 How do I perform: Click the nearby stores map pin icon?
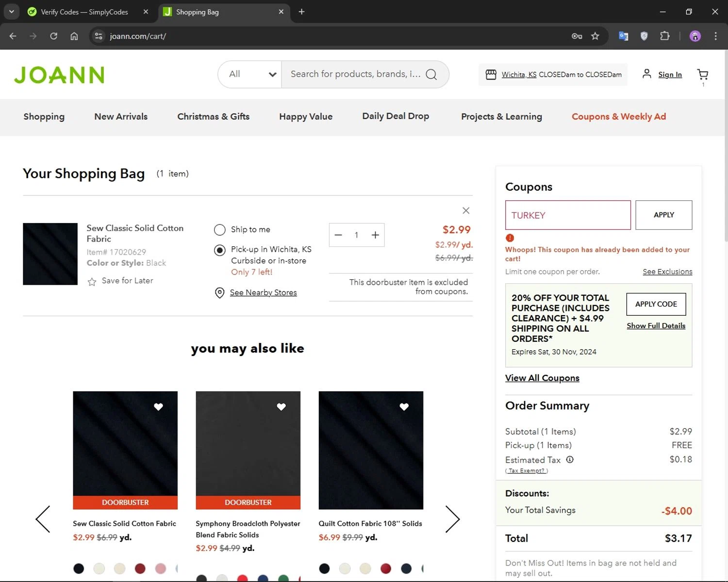(x=219, y=293)
